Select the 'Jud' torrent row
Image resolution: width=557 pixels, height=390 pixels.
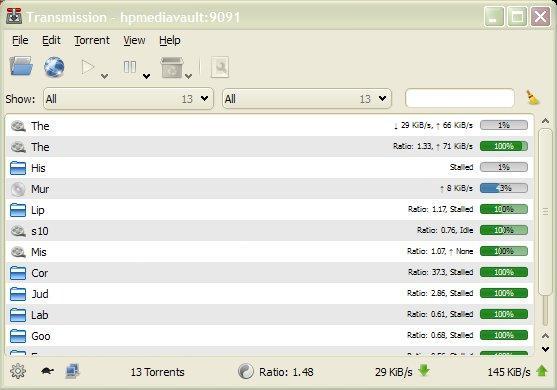pos(270,293)
